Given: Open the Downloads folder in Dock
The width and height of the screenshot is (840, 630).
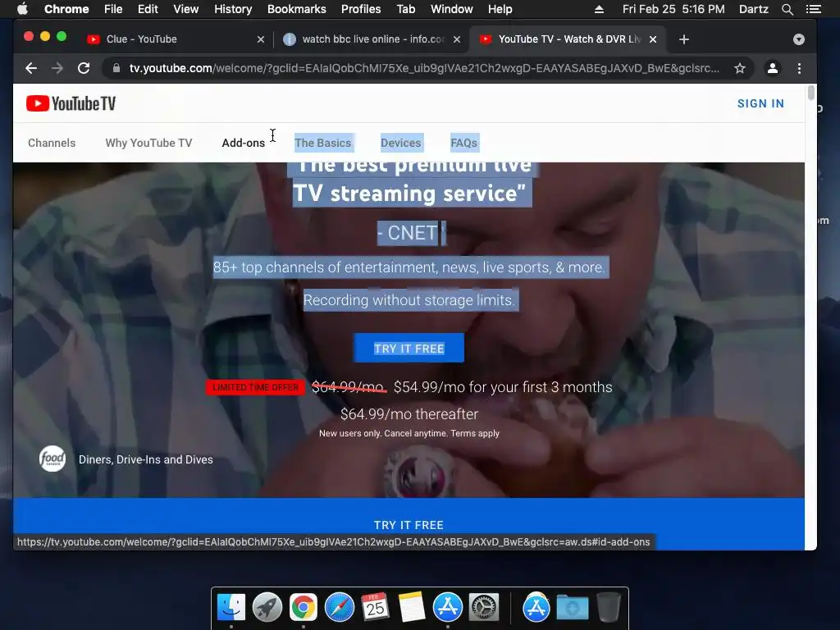Looking at the screenshot, I should [572, 608].
